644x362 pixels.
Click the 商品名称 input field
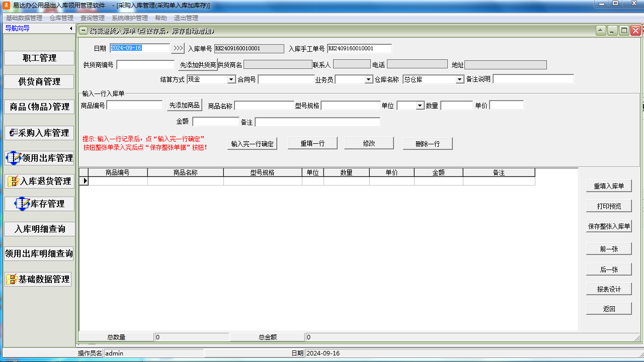264,106
